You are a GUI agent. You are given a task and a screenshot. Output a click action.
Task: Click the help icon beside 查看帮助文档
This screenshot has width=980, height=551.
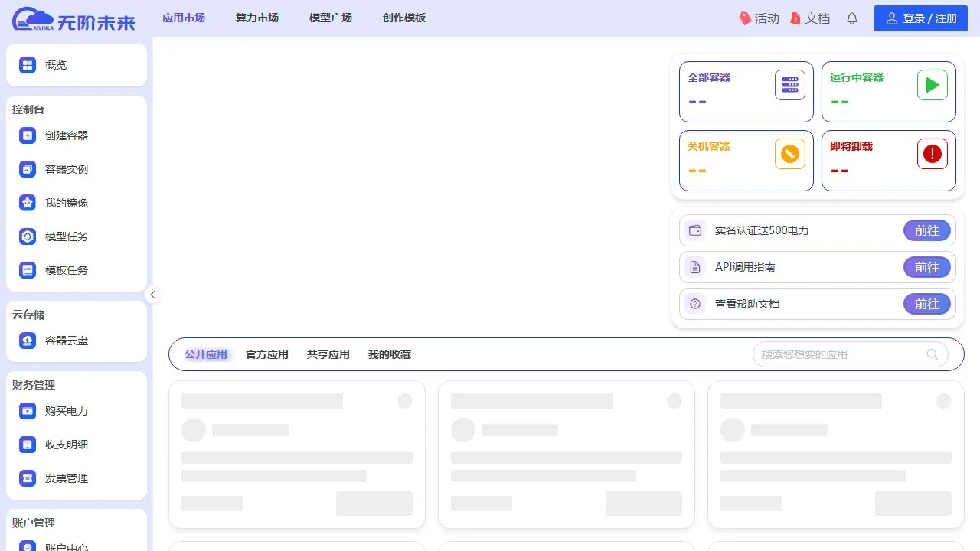tap(695, 304)
